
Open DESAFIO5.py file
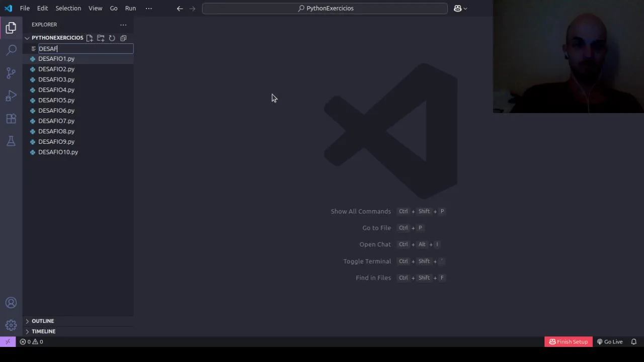point(56,100)
